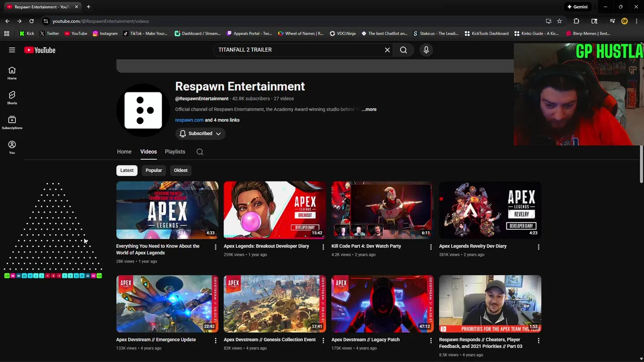Open the 'and 4 more links' list
The height and width of the screenshot is (362, 644).
click(222, 120)
